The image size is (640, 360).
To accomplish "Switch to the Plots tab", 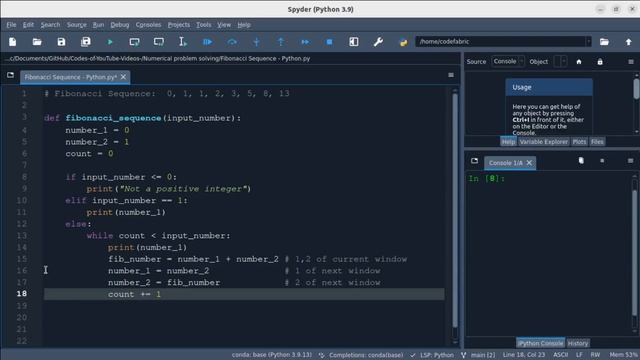I will click(579, 142).
